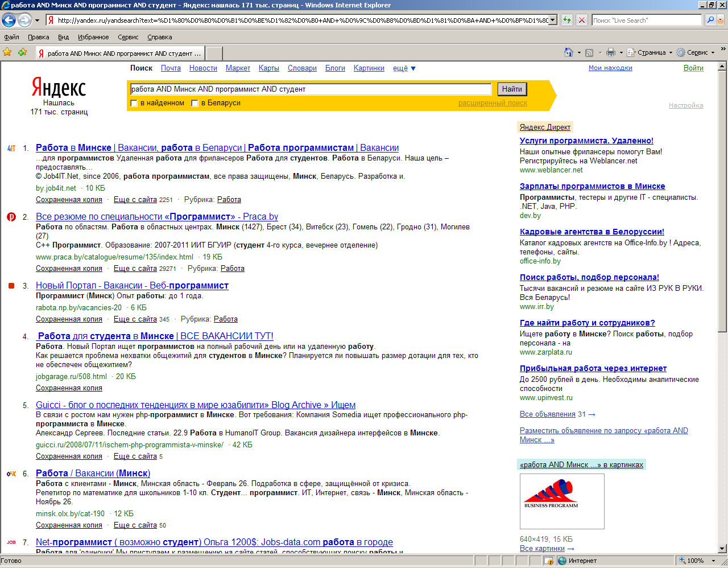Image resolution: width=728 pixels, height=568 pixels.
Task: Open the Правка menu
Action: [38, 37]
